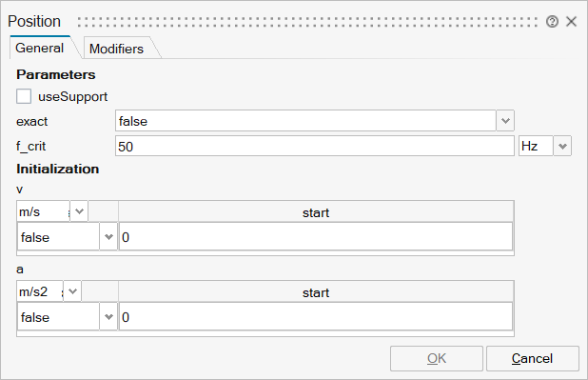Screen dimensions: 588x380
Task: Select the start column header for a
Action: pyautogui.click(x=316, y=292)
